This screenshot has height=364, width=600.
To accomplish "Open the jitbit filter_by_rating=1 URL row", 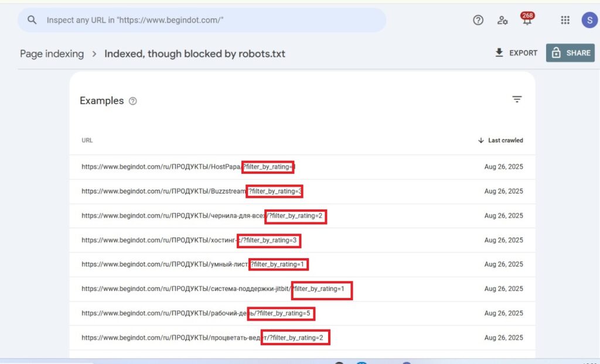I will (x=217, y=289).
